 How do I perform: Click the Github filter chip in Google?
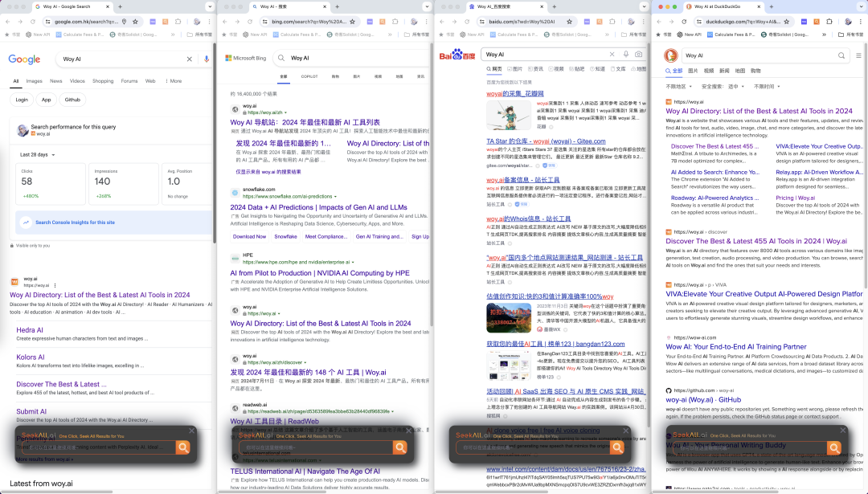tap(72, 100)
